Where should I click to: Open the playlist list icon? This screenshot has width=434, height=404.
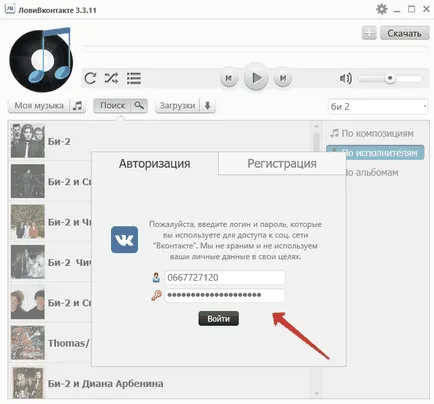tap(134, 79)
